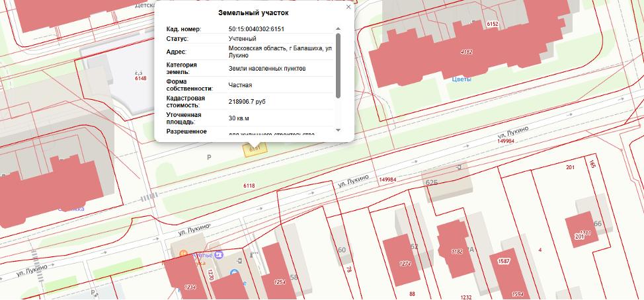The image size is (644, 300).
Task: Click building number 625 on map
Action: click(x=432, y=182)
